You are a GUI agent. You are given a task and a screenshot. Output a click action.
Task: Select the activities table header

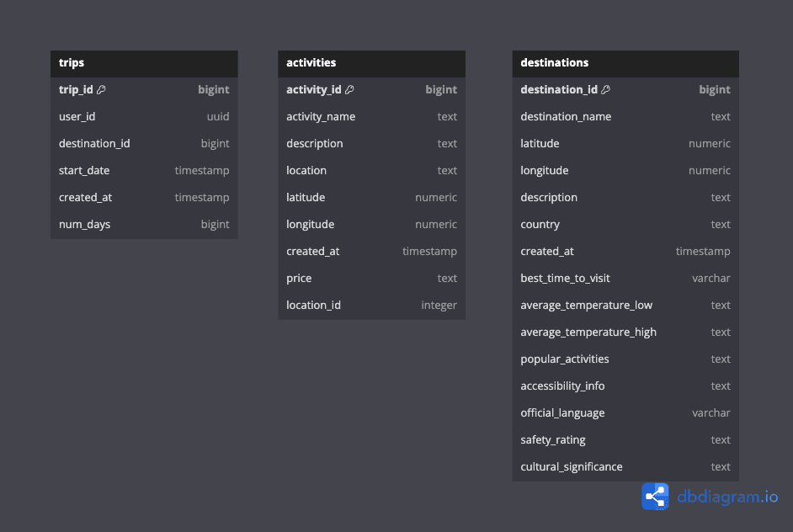coord(372,63)
